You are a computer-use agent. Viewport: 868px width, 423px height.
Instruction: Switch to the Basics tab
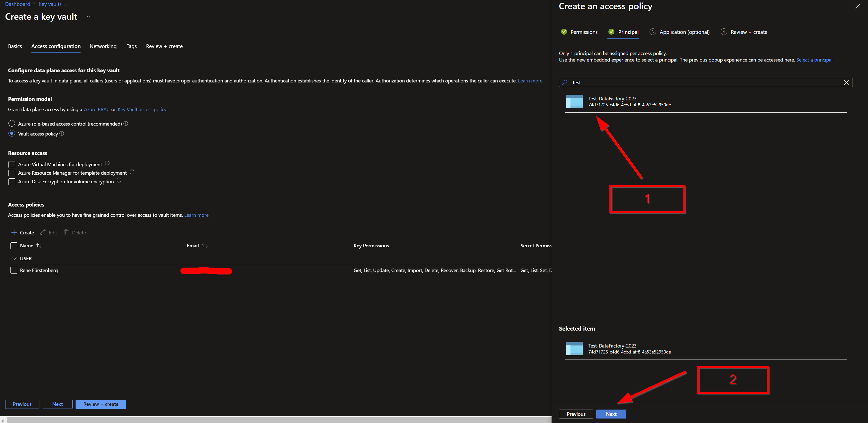15,46
